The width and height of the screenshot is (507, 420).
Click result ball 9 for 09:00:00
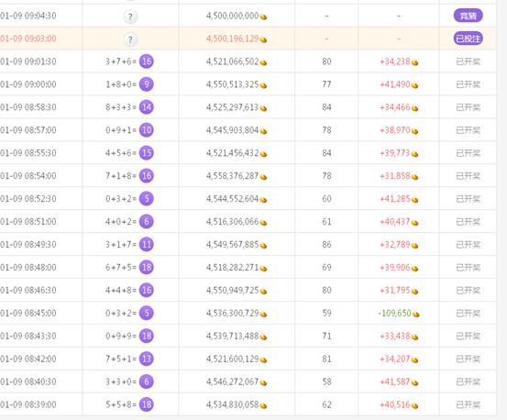(x=147, y=84)
